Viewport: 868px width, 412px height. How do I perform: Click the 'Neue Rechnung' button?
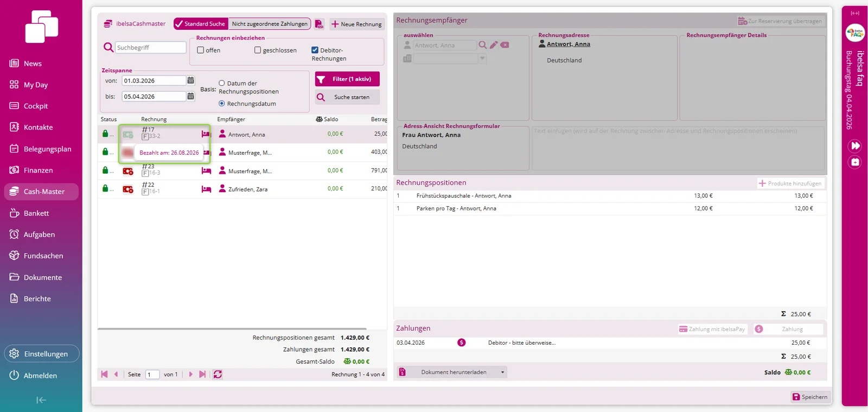[356, 24]
